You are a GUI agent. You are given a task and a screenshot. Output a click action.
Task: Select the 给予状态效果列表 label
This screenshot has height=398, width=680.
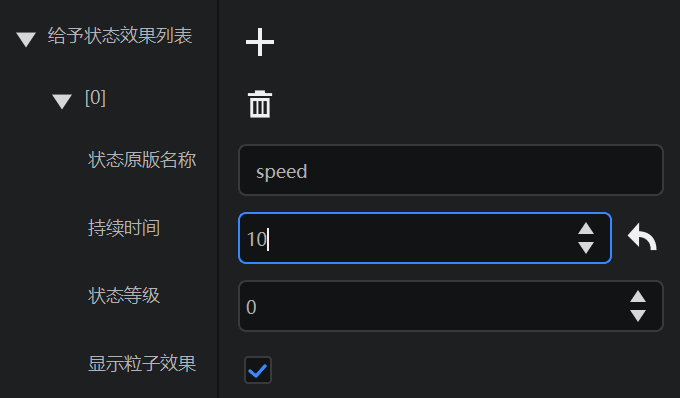coord(120,36)
